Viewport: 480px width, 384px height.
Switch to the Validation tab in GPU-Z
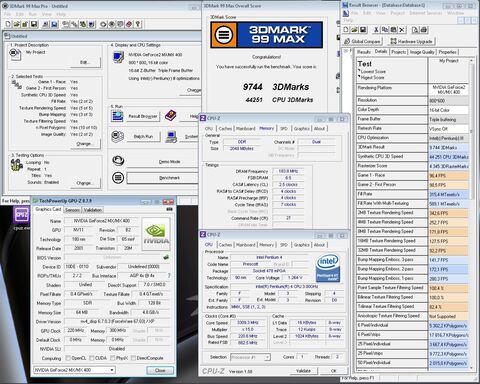(x=92, y=210)
